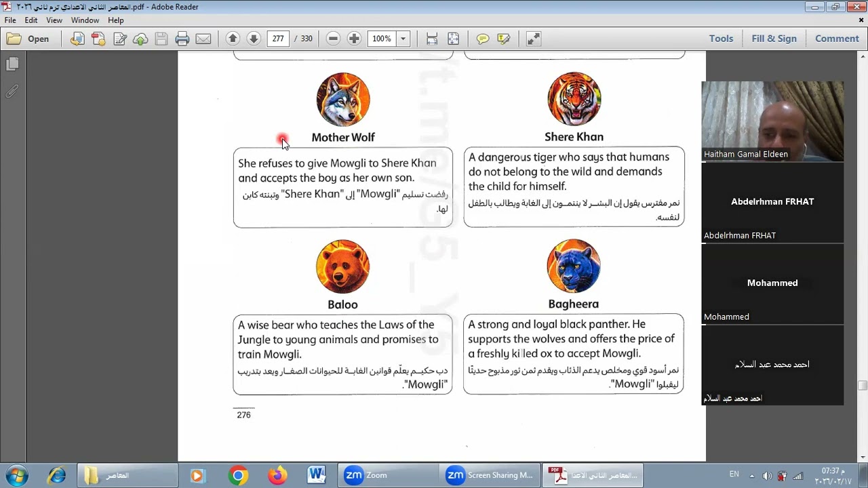Select the highlight text tool
The height and width of the screenshot is (488, 868).
click(x=504, y=39)
